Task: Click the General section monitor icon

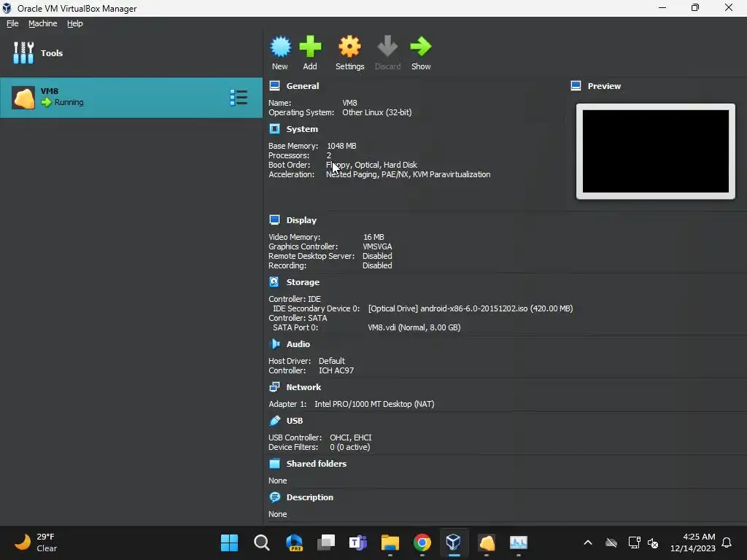Action: [274, 86]
